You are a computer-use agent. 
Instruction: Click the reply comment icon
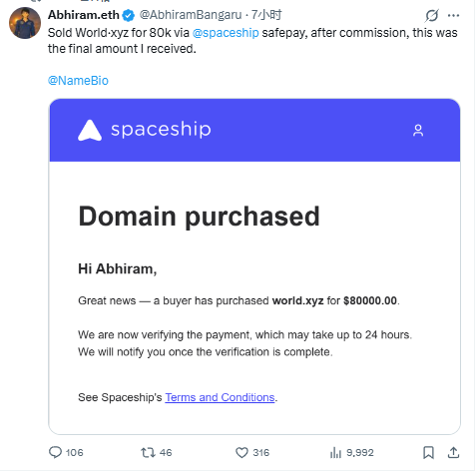coord(55,452)
